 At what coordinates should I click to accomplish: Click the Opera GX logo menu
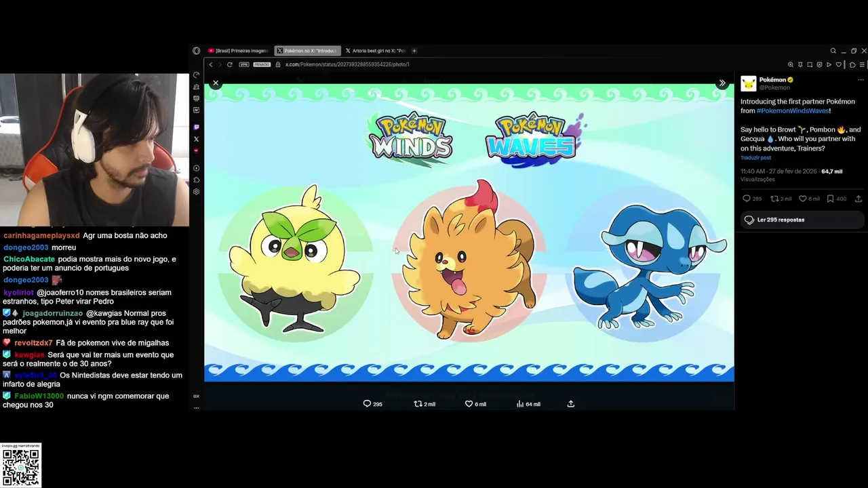pos(196,51)
